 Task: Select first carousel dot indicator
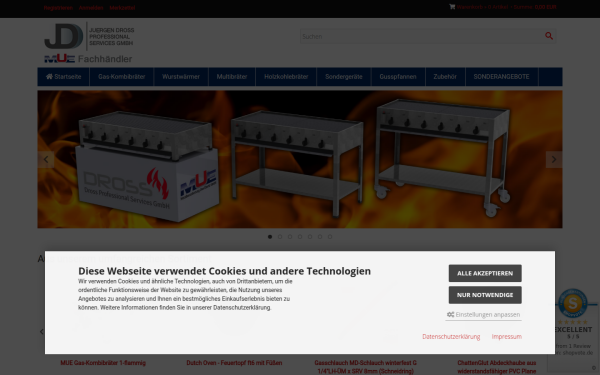[270, 237]
